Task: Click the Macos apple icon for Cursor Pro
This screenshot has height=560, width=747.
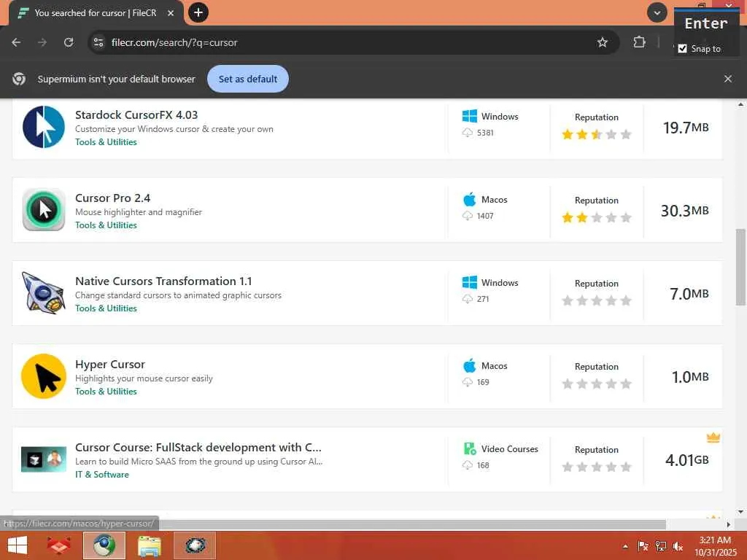Action: coord(469,199)
